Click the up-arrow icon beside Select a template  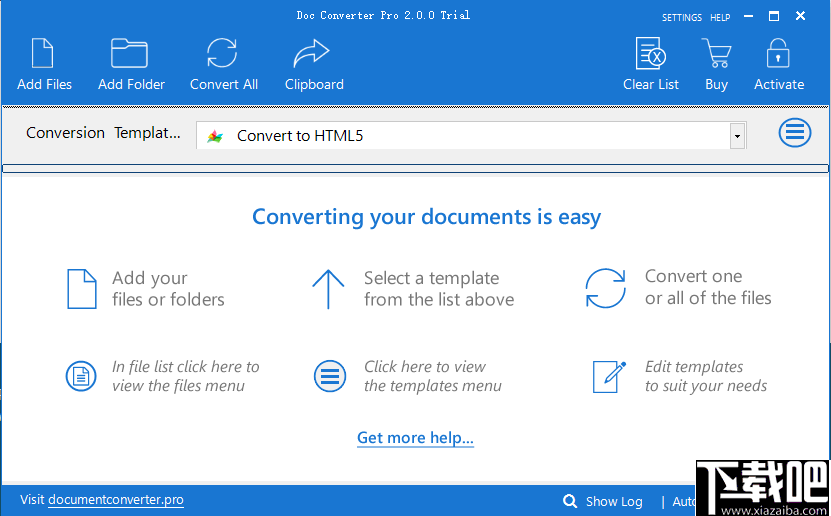click(328, 289)
